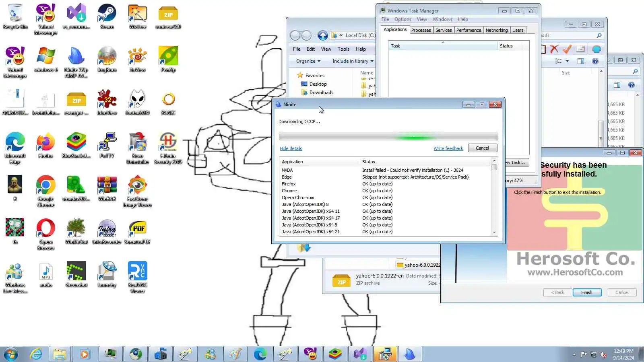Screen dimensions: 644x362
Task: Click Finish in the Herosoft installer
Action: 586,292
